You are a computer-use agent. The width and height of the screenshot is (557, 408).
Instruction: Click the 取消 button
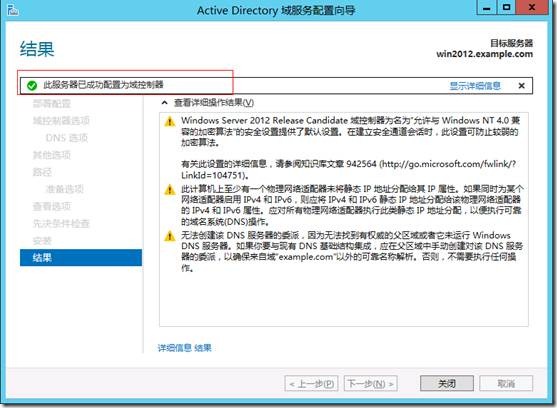click(506, 383)
